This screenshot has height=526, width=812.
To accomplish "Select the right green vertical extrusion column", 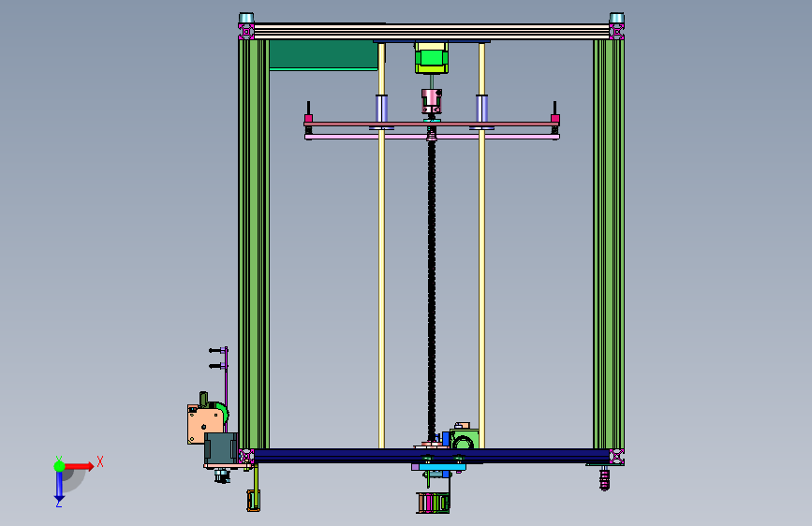I will tap(609, 243).
